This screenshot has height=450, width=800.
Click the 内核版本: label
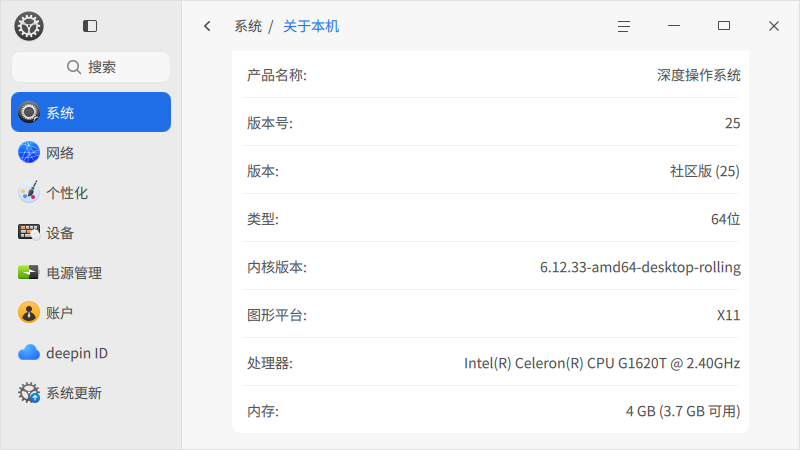[277, 267]
